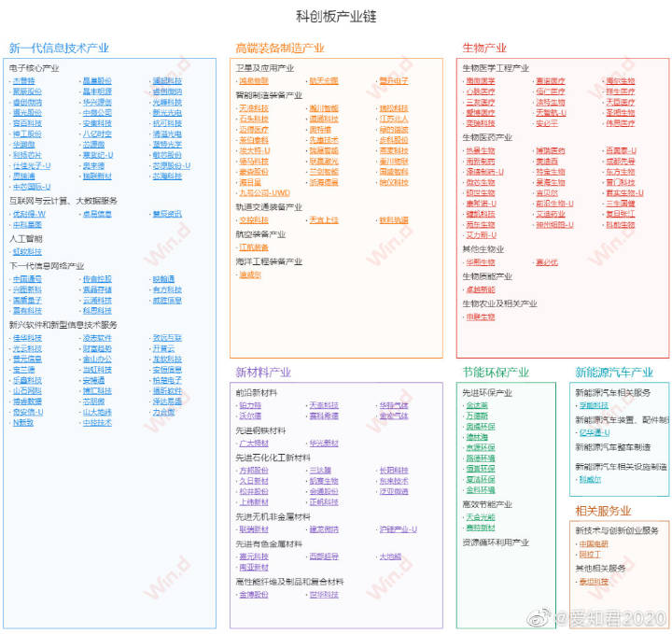
Task: Open the 天智航-U link
Action: point(552,112)
